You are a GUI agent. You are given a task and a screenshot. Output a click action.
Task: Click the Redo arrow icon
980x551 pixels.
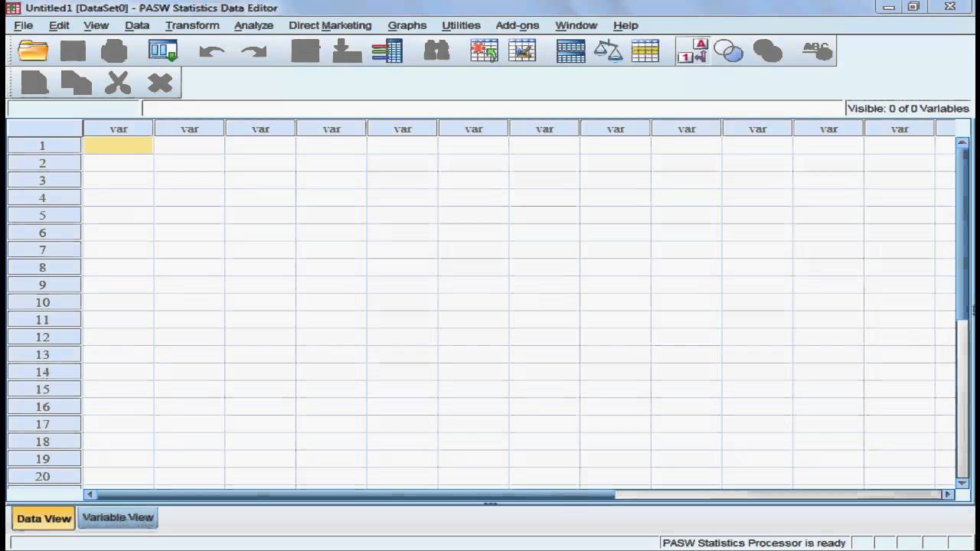(x=253, y=51)
